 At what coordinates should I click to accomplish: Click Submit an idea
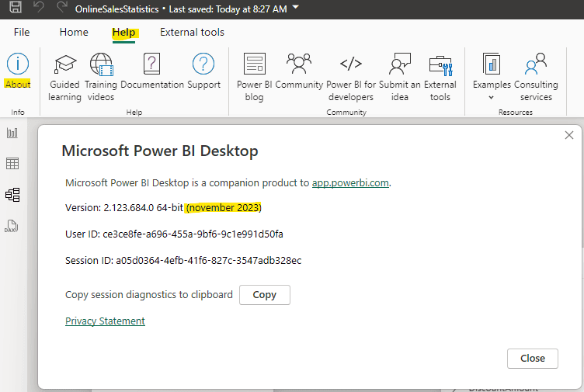point(400,78)
